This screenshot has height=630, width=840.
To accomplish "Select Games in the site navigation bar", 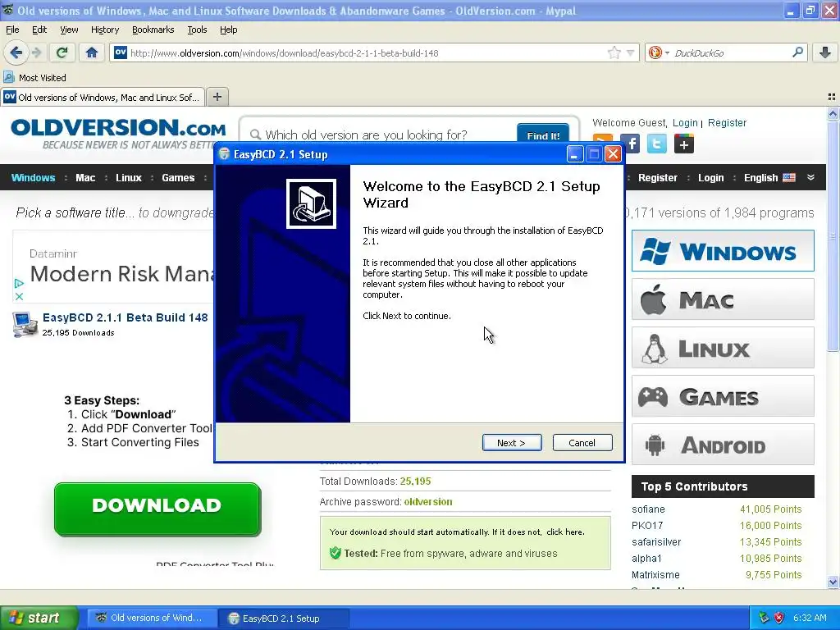I will coord(178,178).
